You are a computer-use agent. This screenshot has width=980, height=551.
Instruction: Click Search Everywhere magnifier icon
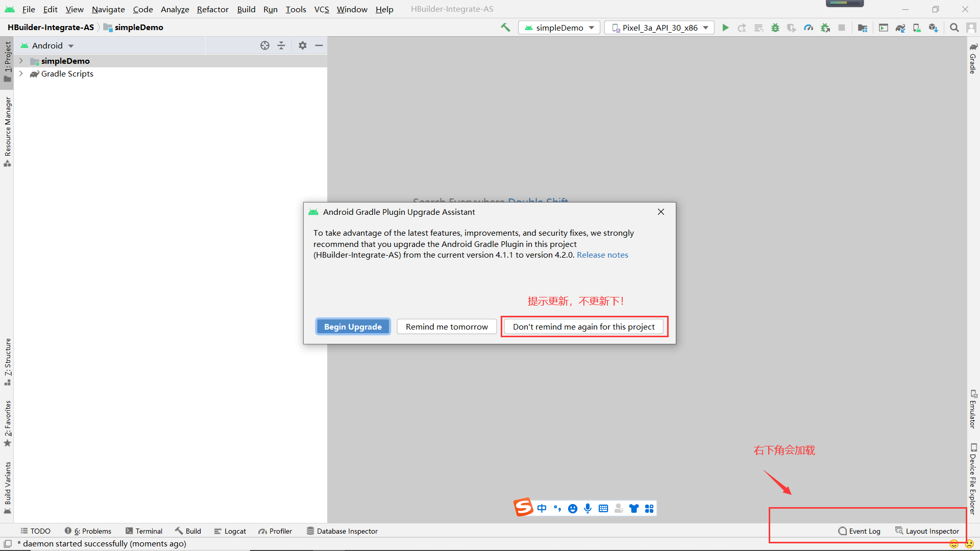pos(954,28)
